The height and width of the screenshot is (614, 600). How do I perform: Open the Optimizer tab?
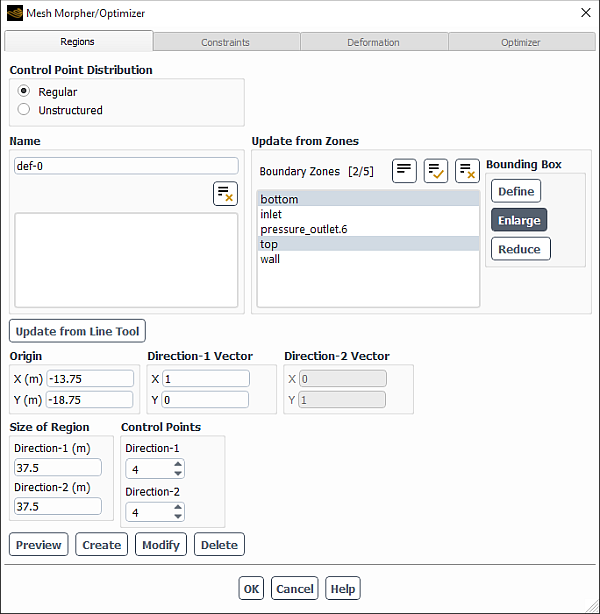click(x=522, y=42)
